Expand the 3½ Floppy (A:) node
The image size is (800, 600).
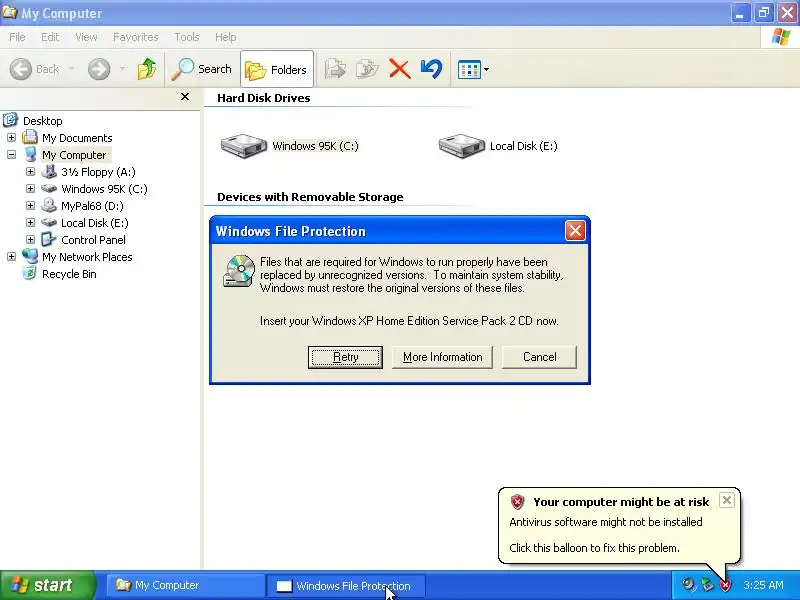pyautogui.click(x=30, y=172)
